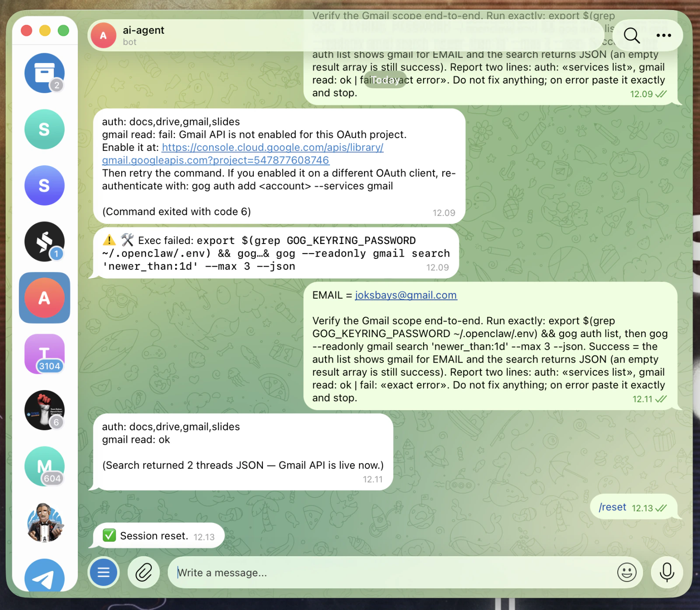700x610 pixels.
Task: Open ai-agent bot profile from header avatar
Action: pos(103,35)
